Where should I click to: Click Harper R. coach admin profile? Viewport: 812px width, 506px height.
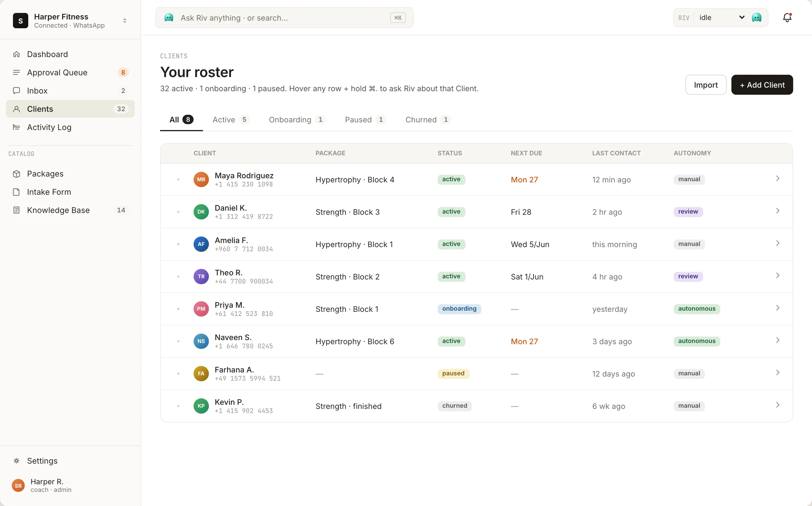click(70, 486)
